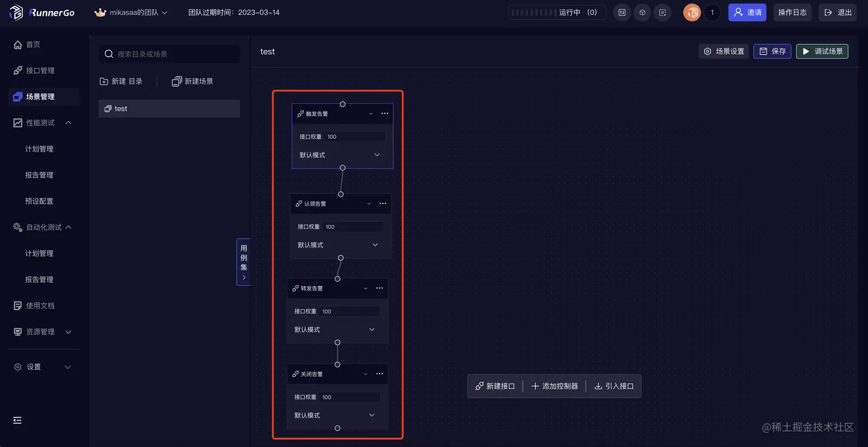
Task: Click the square-dot icon in the top bar
Action: (x=662, y=12)
